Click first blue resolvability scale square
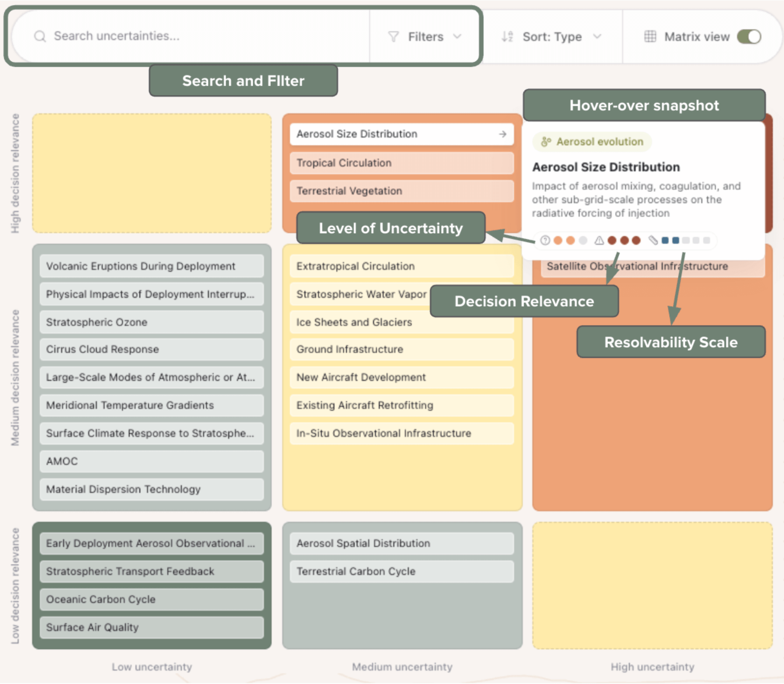 [x=665, y=241]
